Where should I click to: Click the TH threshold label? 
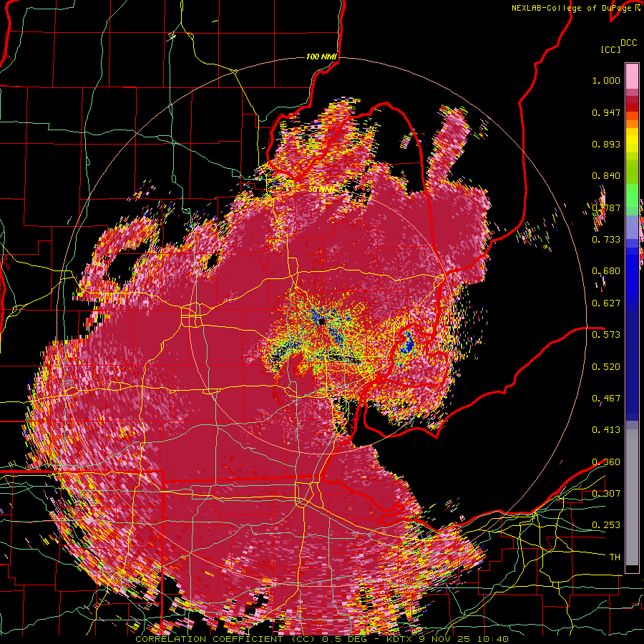click(x=615, y=557)
